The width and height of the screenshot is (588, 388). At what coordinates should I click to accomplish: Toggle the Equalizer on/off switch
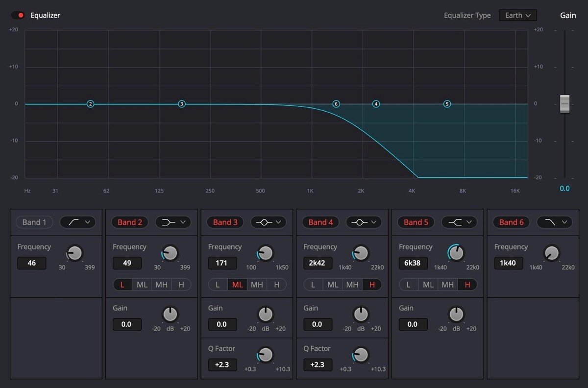18,15
